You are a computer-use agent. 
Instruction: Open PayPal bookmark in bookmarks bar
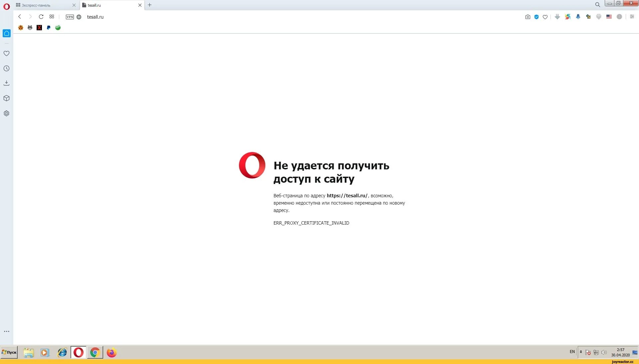click(49, 28)
